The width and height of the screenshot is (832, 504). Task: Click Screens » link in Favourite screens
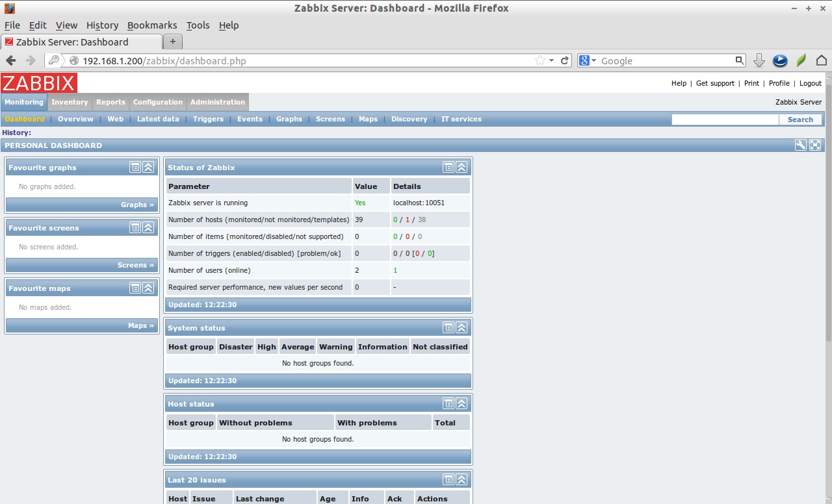[x=136, y=265]
